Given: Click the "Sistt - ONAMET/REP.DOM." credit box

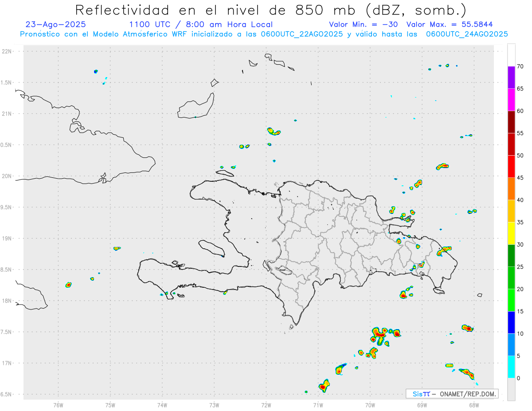Looking at the screenshot, I should click(452, 394).
